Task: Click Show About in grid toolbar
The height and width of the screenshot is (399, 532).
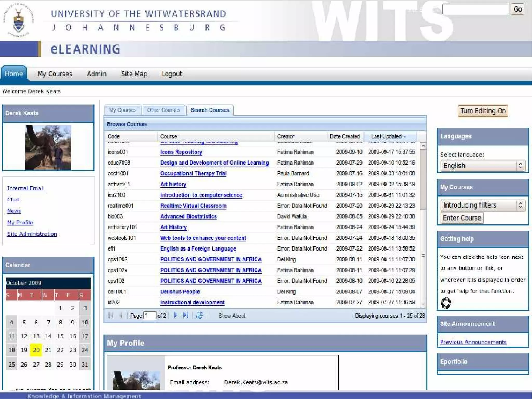Action: pyautogui.click(x=232, y=316)
